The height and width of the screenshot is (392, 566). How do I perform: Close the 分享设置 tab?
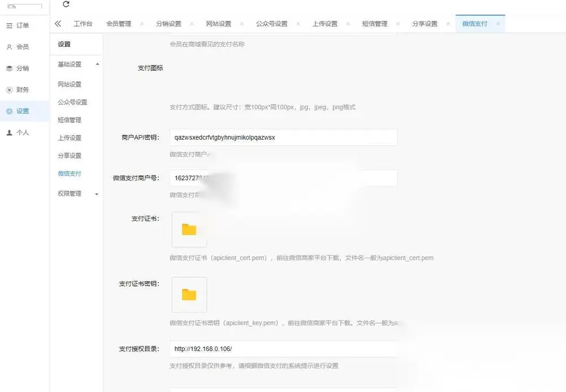[448, 24]
